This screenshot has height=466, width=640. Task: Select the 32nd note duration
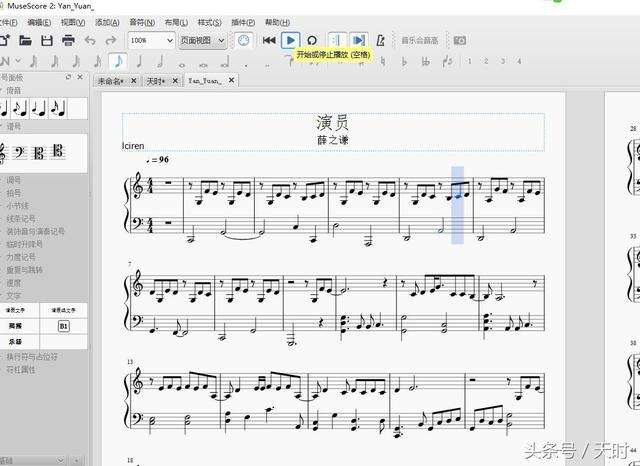tap(76, 62)
